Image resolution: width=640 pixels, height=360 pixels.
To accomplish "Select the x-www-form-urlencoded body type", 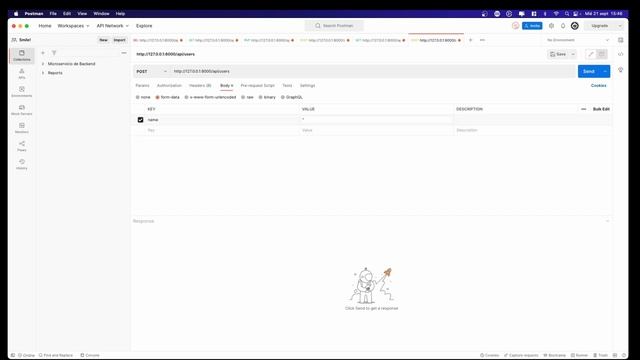I will click(210, 97).
